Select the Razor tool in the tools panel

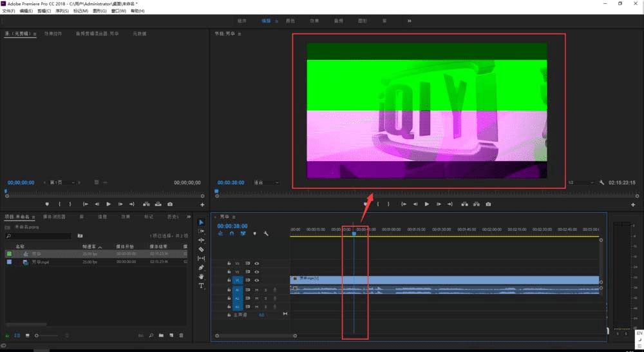[201, 249]
